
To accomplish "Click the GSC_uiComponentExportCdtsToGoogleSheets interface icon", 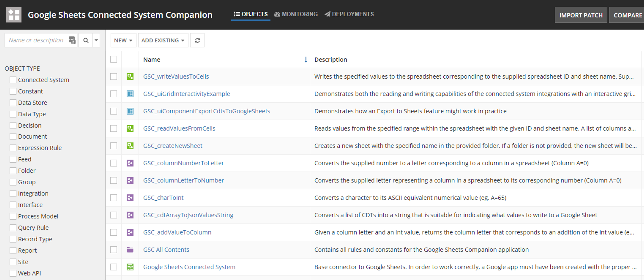I will [x=130, y=111].
